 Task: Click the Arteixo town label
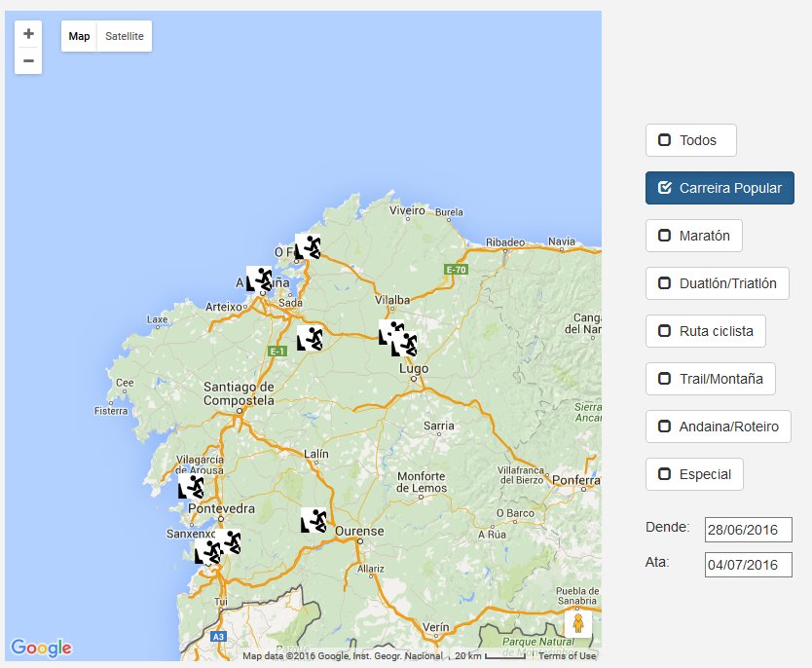click(224, 307)
